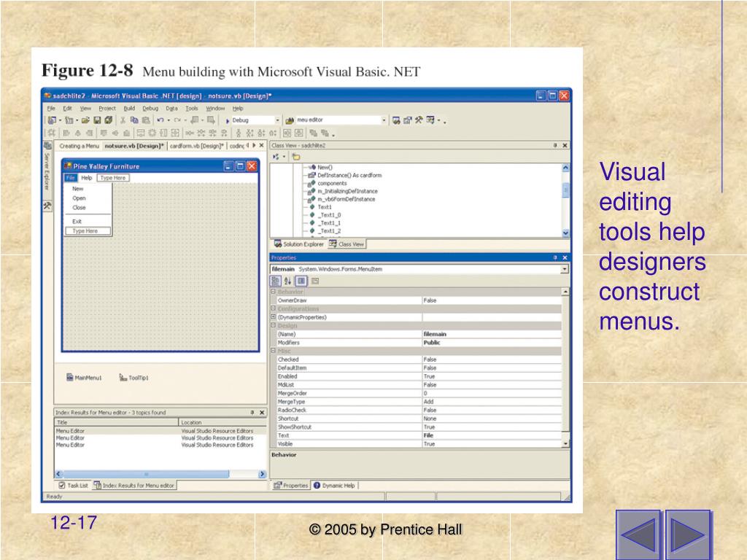This screenshot has width=747, height=560.
Task: Click the Enabled property value True
Action: (x=492, y=377)
